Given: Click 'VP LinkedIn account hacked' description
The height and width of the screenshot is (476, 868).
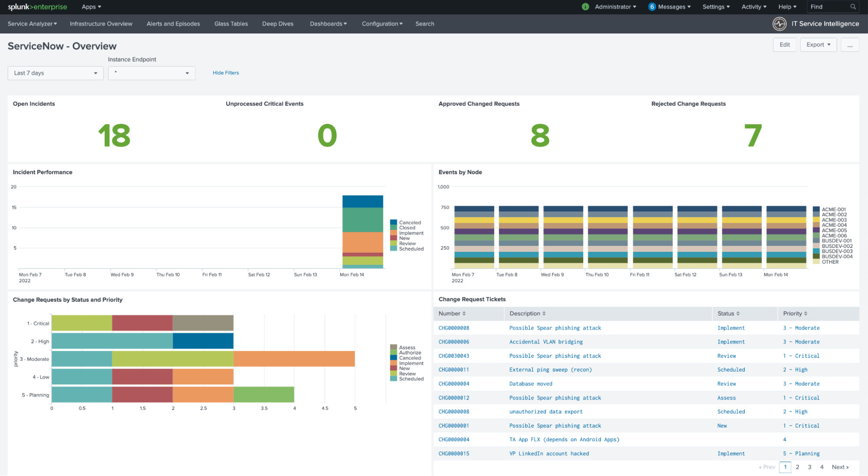Looking at the screenshot, I should (549, 453).
